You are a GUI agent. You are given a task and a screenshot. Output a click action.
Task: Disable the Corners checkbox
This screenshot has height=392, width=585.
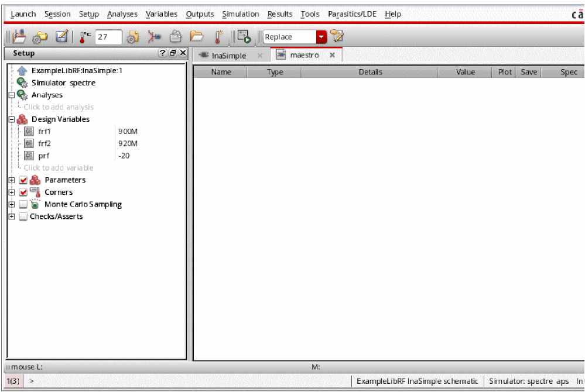point(23,192)
